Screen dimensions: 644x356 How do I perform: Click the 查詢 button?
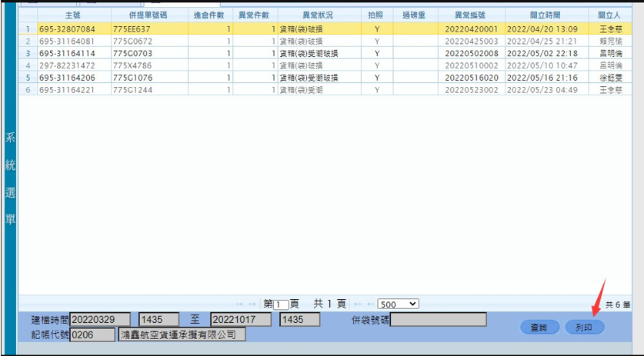[x=539, y=328]
